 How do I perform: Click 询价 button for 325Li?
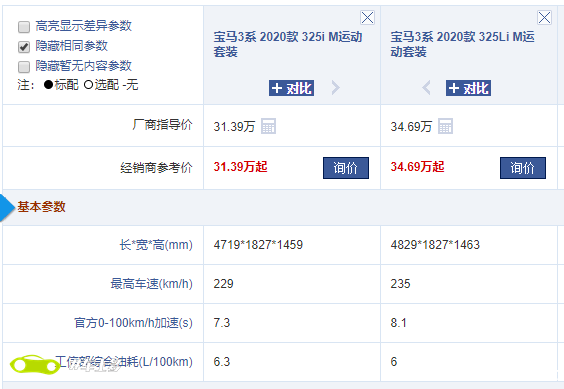click(523, 168)
